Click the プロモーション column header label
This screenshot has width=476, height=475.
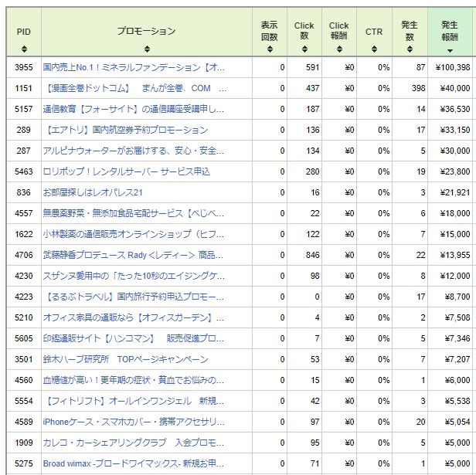coord(147,31)
